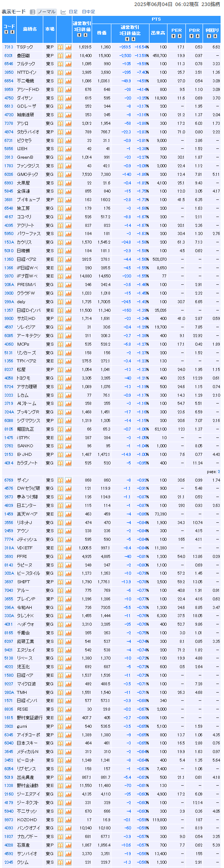The width and height of the screenshot is (224, 868).
Task: Open news icon for サガミHD row
Action: 60,319
